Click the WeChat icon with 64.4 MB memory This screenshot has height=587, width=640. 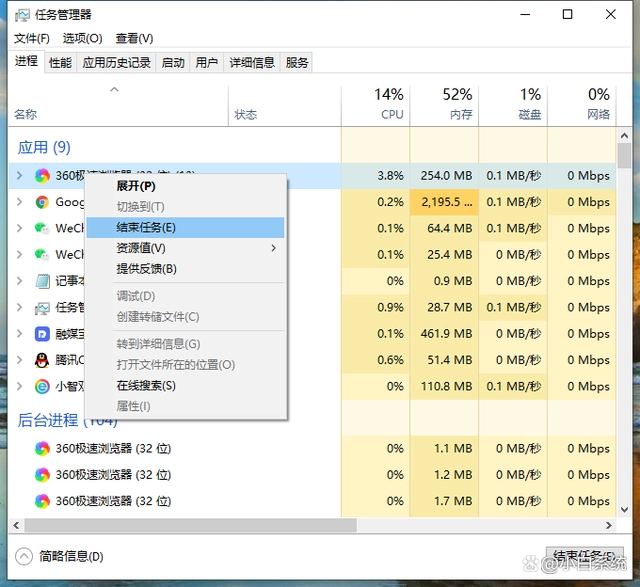42,228
